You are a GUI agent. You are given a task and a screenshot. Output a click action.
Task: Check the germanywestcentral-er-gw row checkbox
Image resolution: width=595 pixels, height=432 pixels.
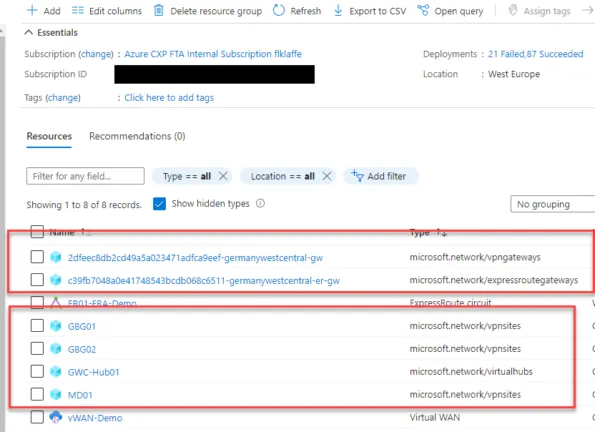(x=37, y=280)
